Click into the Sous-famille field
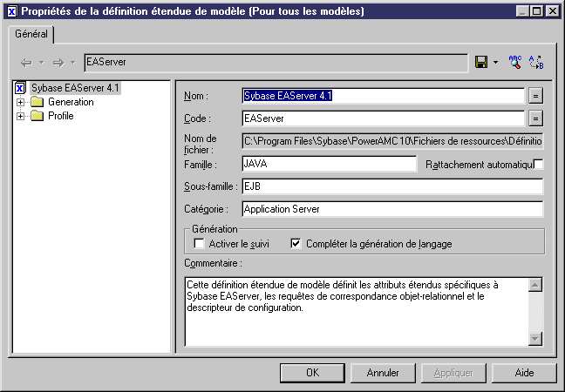 [392, 186]
